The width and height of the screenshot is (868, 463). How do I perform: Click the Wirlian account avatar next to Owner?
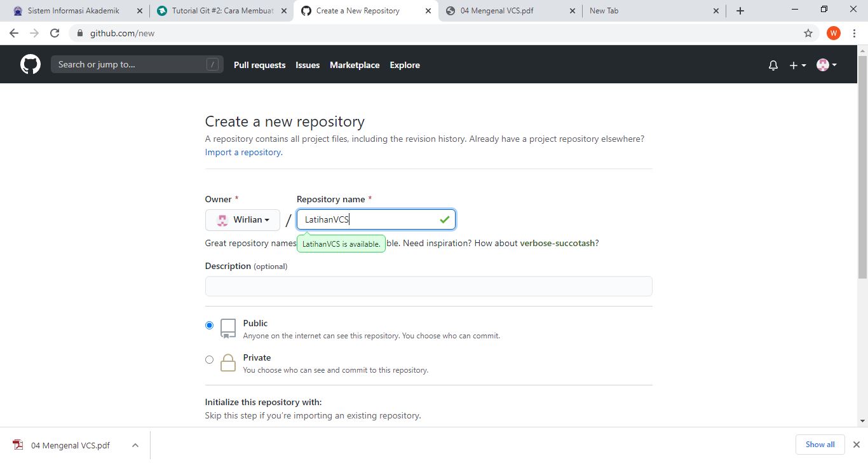click(221, 219)
